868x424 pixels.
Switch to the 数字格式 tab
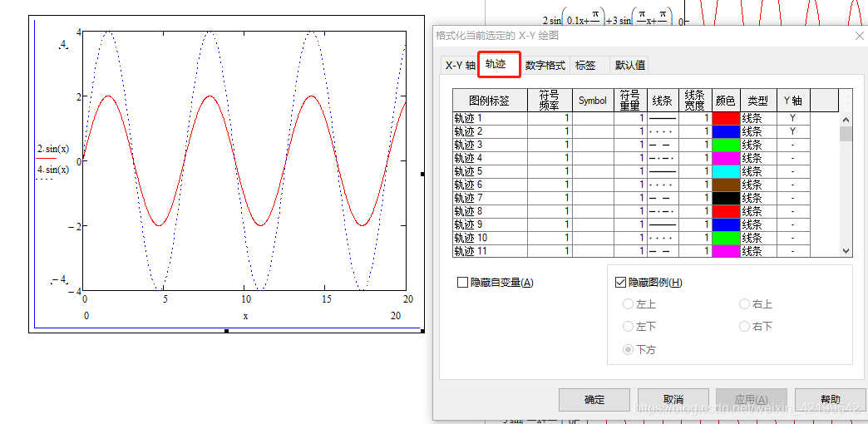point(545,66)
